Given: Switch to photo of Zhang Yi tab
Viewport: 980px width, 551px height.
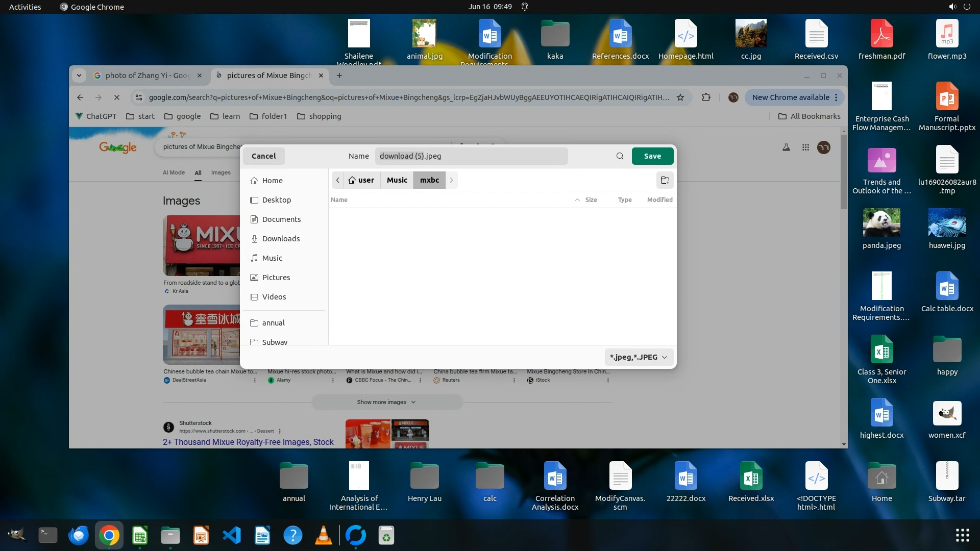Looking at the screenshot, I should [147, 76].
